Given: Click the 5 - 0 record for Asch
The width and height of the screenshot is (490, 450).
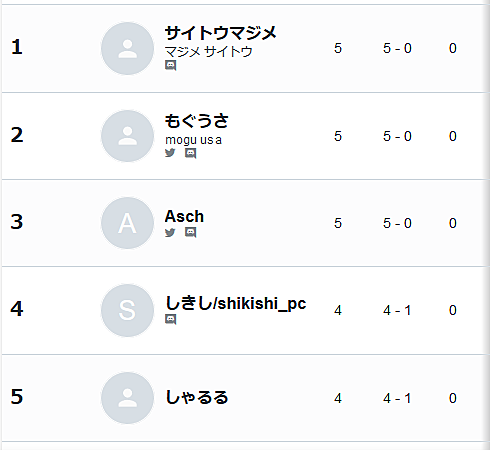Looking at the screenshot, I should [397, 223].
